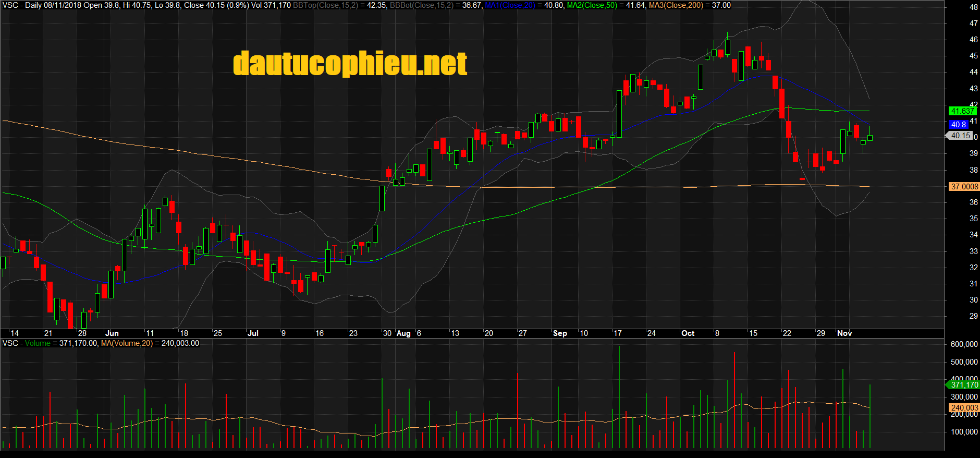
Task: Click the Jul month marker on date axis
Action: (x=253, y=333)
